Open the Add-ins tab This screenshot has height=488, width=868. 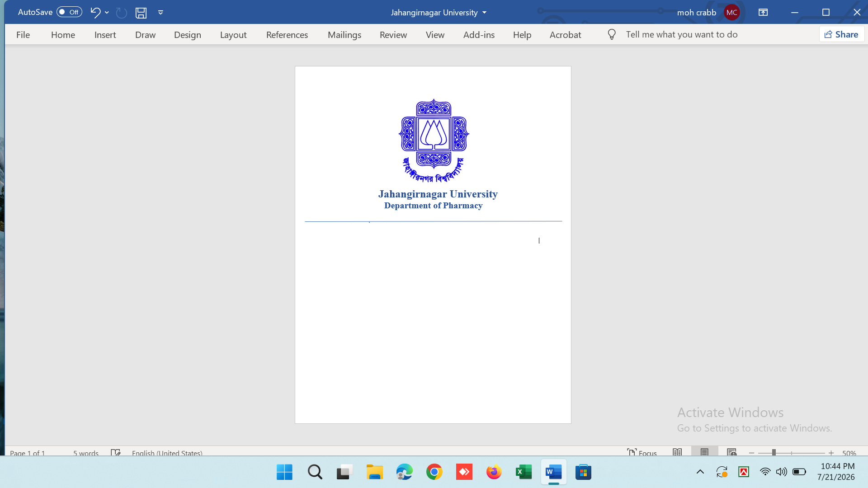coord(479,35)
